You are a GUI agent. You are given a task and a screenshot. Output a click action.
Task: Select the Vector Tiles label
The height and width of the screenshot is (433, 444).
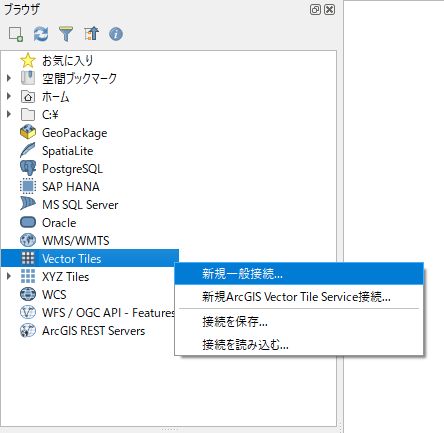(x=71, y=259)
